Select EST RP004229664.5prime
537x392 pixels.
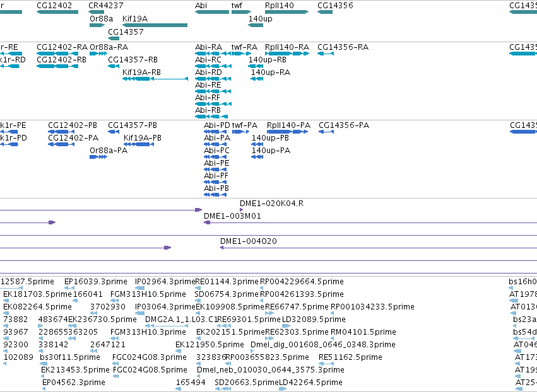click(x=262, y=288)
